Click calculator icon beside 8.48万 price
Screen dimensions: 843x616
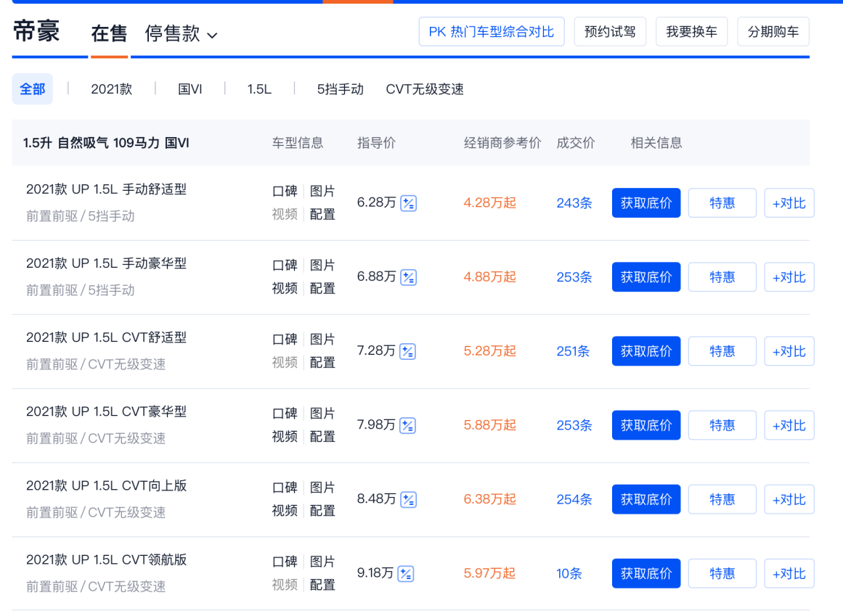point(409,499)
